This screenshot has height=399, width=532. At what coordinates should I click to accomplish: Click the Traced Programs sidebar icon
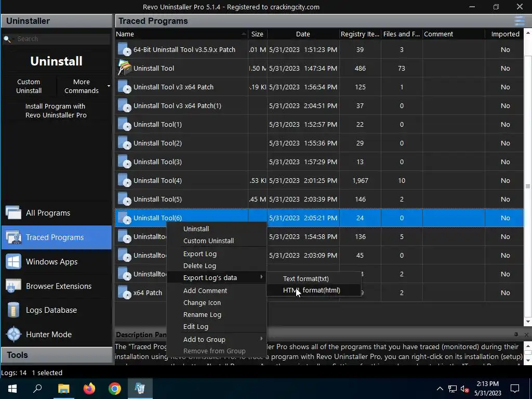(x=13, y=237)
